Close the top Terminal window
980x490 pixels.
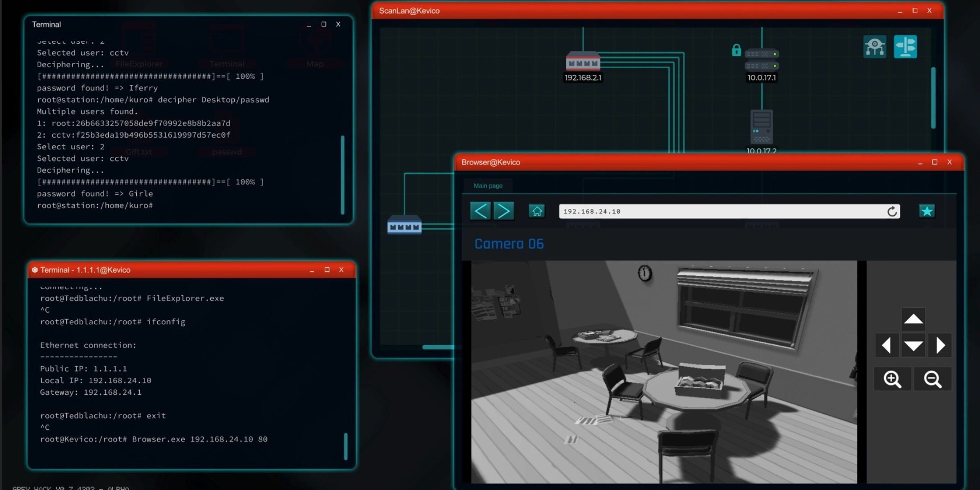click(x=338, y=24)
